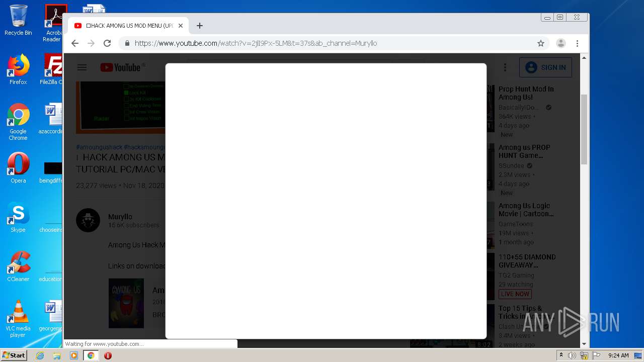
Task: Open 110+55 DIAMOND GIVEAWAY video
Action: point(527,261)
